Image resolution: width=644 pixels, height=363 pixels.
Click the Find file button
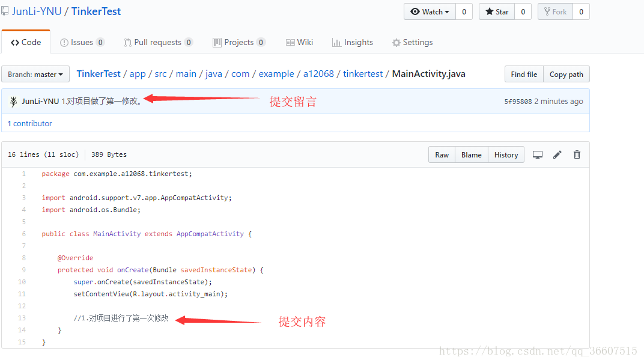point(524,75)
